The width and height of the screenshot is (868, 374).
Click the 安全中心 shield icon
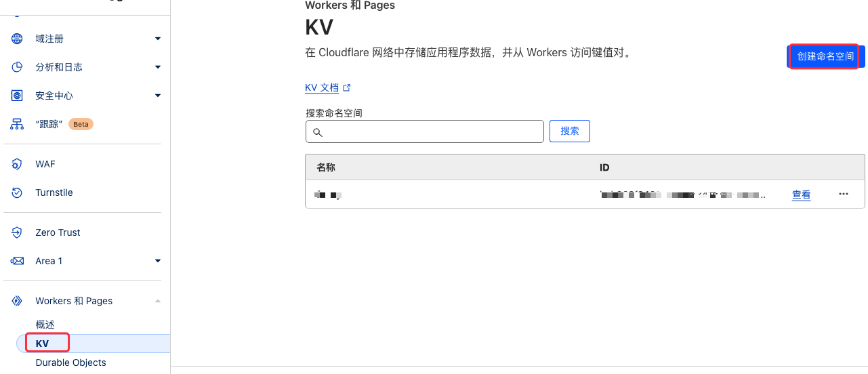click(17, 96)
